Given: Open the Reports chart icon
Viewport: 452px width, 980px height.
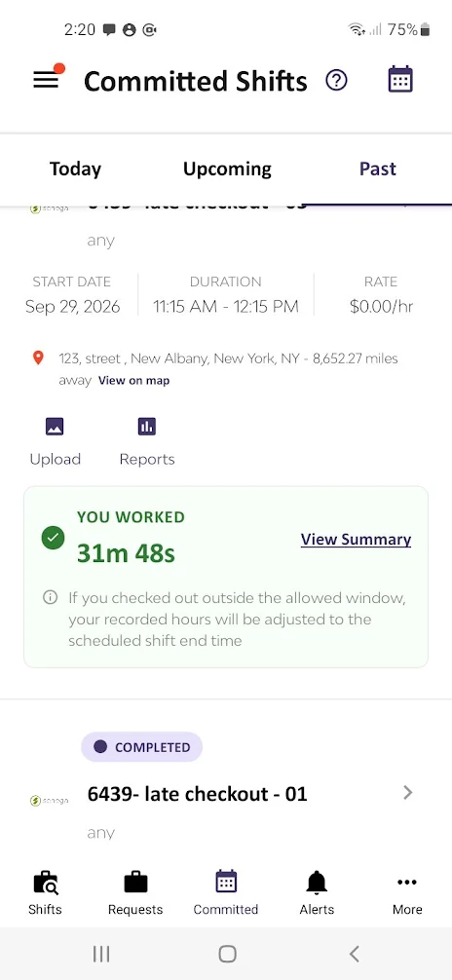Looking at the screenshot, I should click(x=147, y=427).
